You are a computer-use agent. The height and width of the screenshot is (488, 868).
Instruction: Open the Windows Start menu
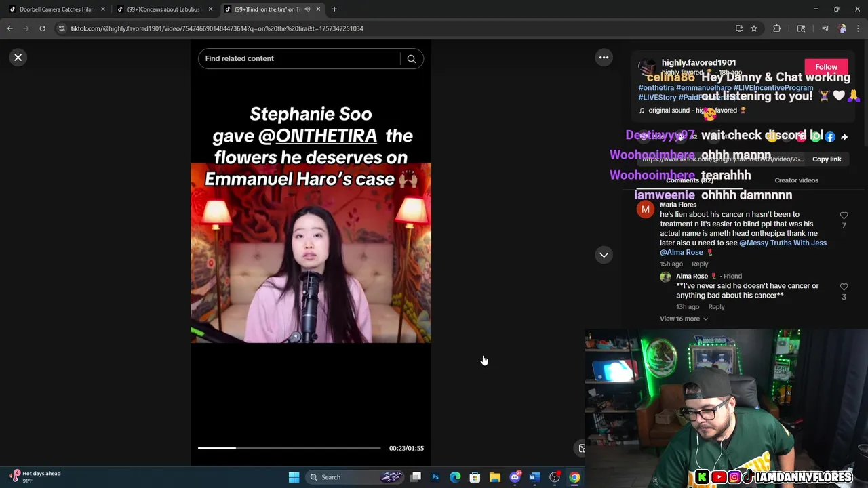[294, 477]
